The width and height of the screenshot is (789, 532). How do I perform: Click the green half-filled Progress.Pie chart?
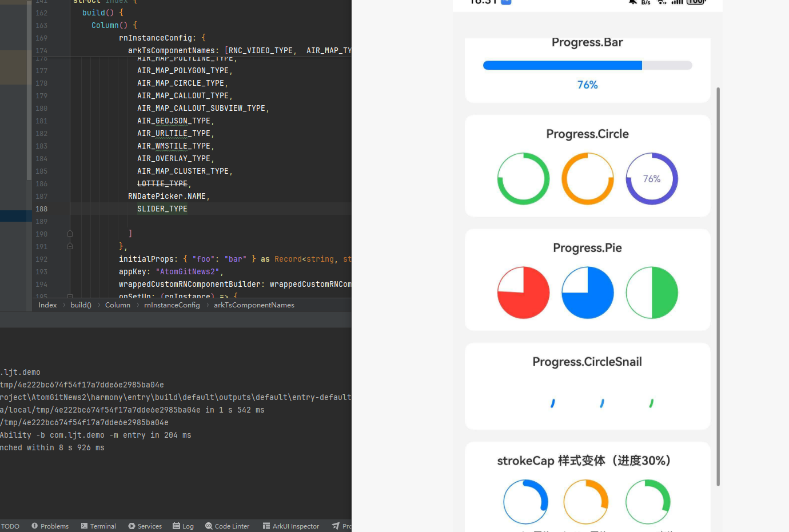click(x=652, y=293)
